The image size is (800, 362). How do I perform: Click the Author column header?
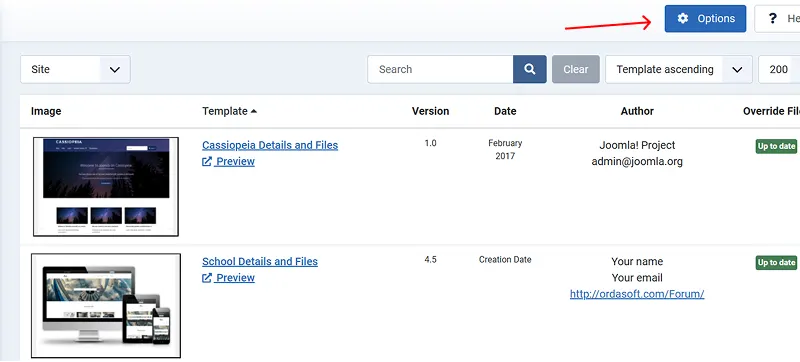pos(637,111)
